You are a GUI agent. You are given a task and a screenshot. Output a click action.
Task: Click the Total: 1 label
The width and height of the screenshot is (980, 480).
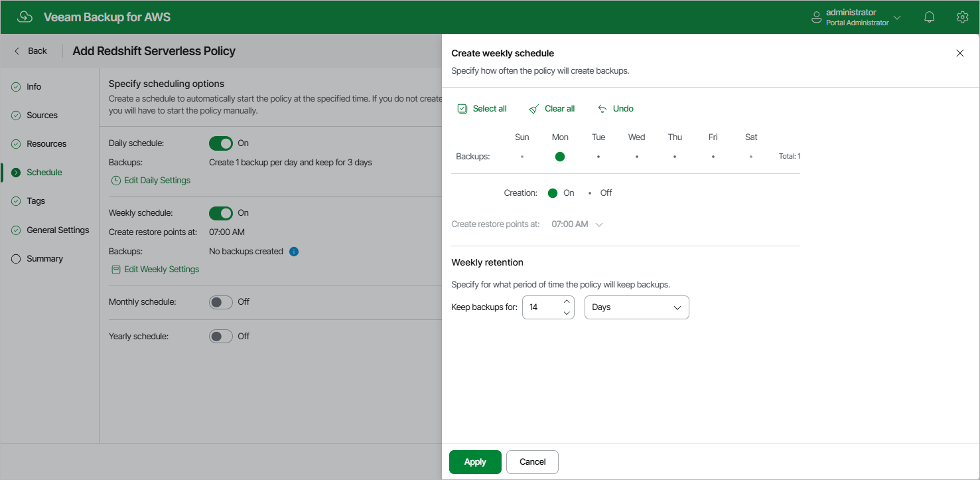tap(790, 157)
